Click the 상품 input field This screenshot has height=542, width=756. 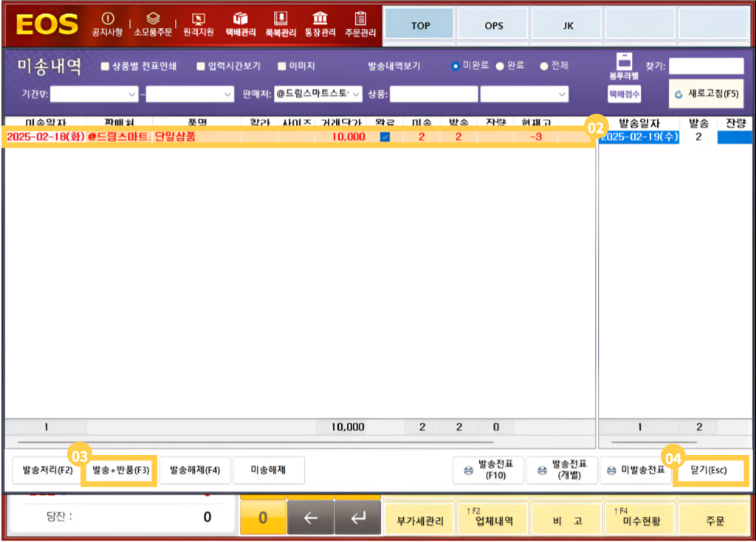[x=434, y=94]
